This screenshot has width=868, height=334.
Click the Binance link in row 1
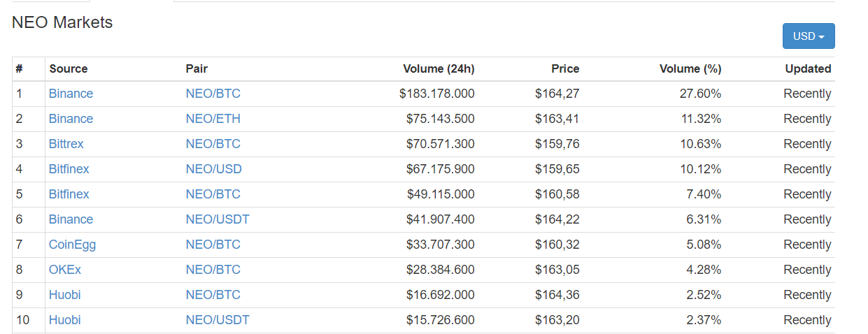coord(71,94)
